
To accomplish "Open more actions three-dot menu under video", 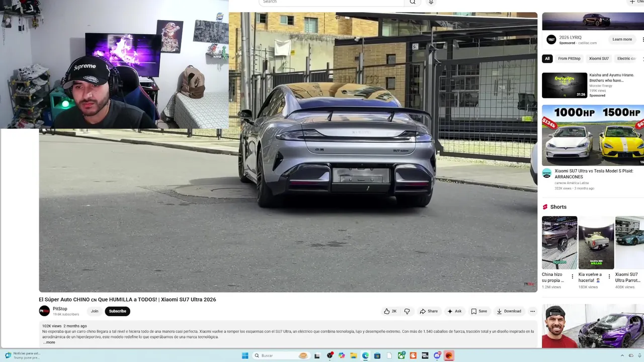I will 533,311.
